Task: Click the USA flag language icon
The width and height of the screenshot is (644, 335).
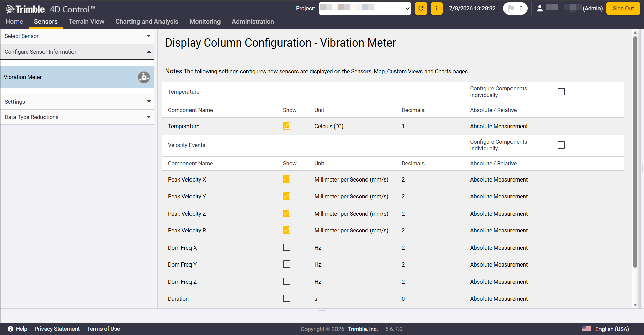Action: tap(587, 329)
